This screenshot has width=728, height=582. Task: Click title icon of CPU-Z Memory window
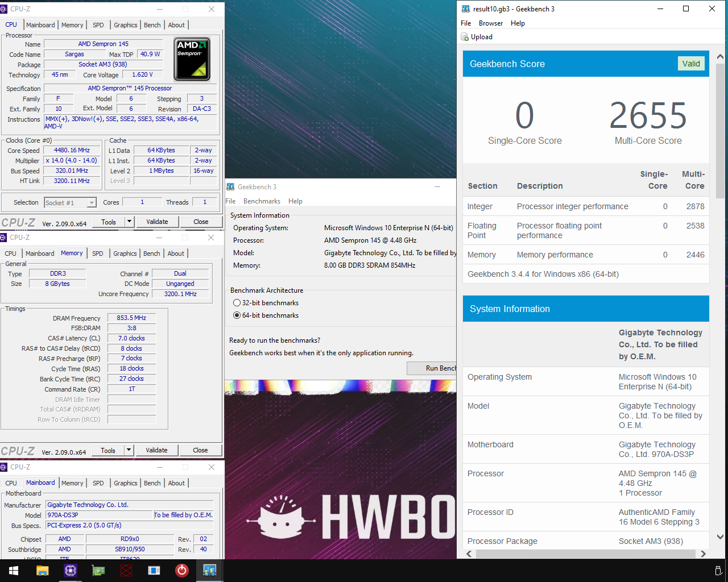pyautogui.click(x=3, y=238)
